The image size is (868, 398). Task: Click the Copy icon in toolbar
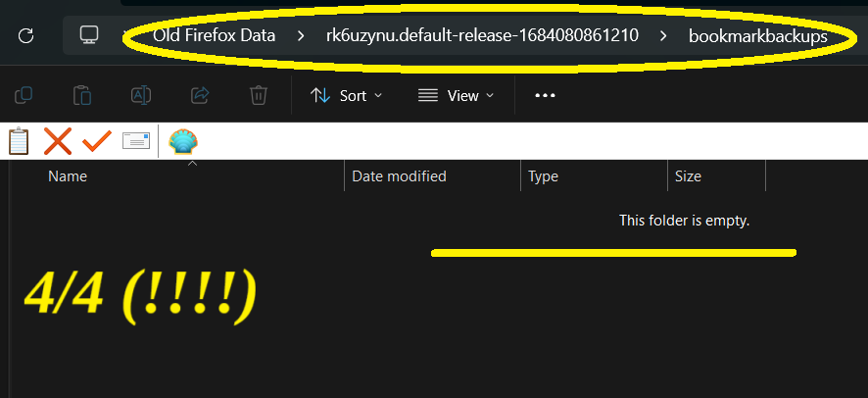(x=24, y=95)
